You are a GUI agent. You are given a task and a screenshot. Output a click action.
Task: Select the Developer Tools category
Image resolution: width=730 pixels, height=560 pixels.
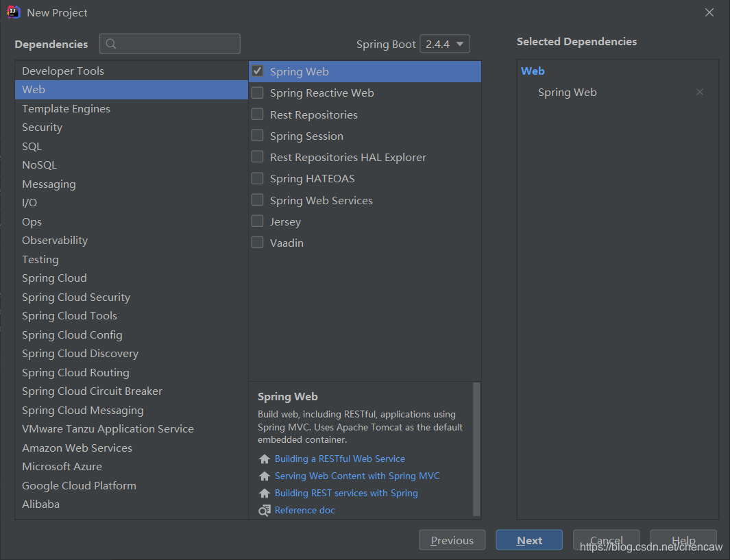tap(132, 71)
